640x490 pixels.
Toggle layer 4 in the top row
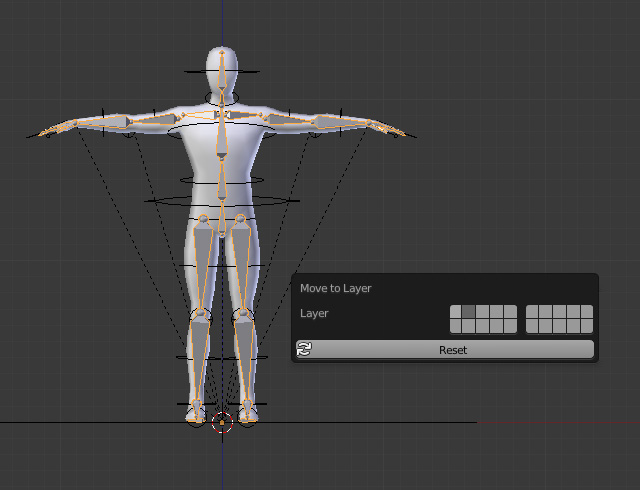coord(496,312)
